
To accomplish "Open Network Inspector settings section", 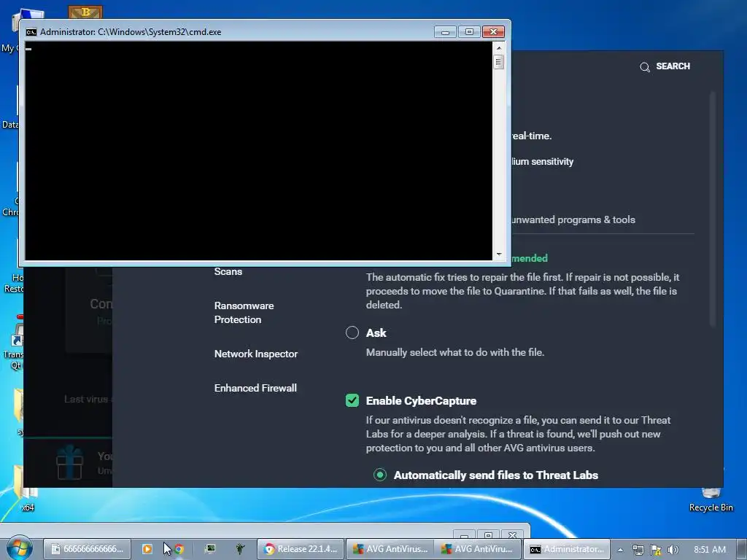I will tap(256, 354).
